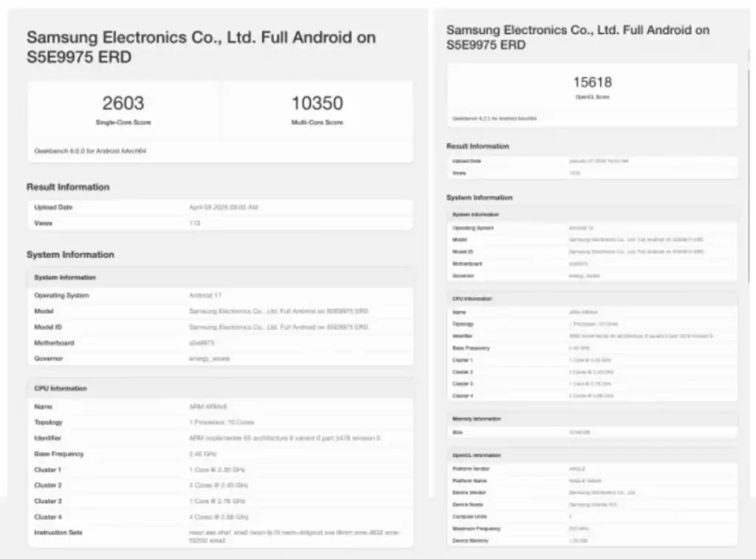The image size is (756, 559).
Task: Select the Result Information heading on left page
Action: click(68, 187)
